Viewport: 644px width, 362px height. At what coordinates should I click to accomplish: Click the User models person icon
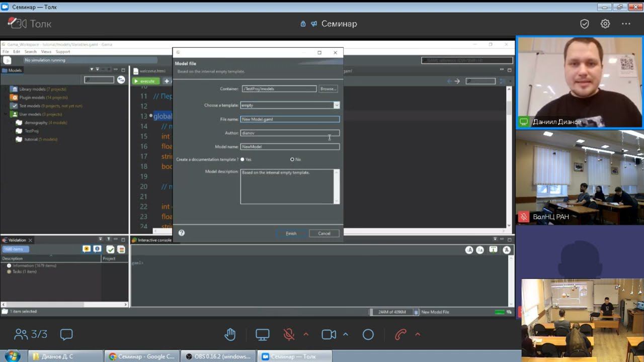pyautogui.click(x=14, y=114)
